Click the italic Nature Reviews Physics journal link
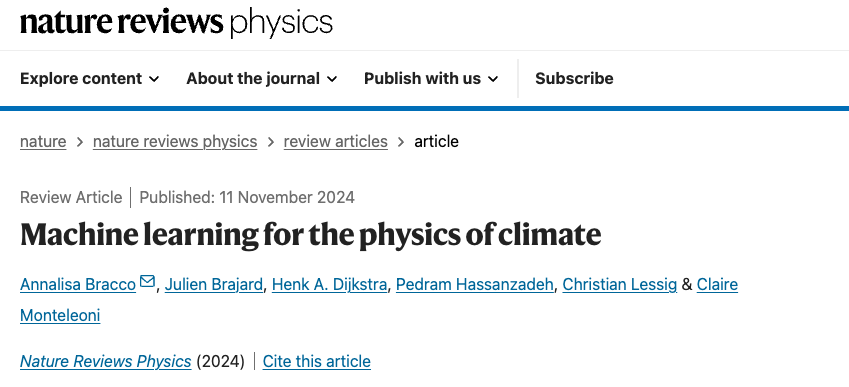Viewport: 849px width, 387px height. (106, 361)
